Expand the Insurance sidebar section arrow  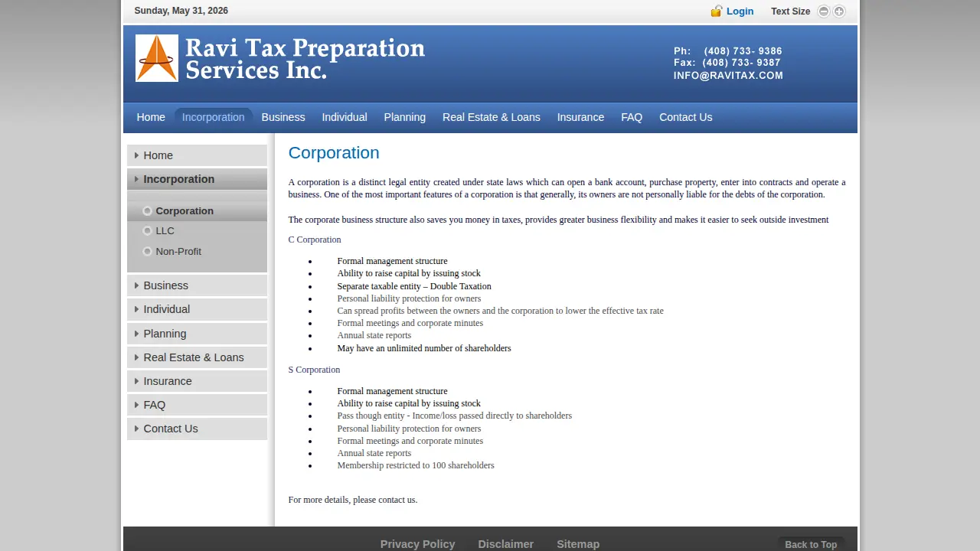[x=136, y=381]
